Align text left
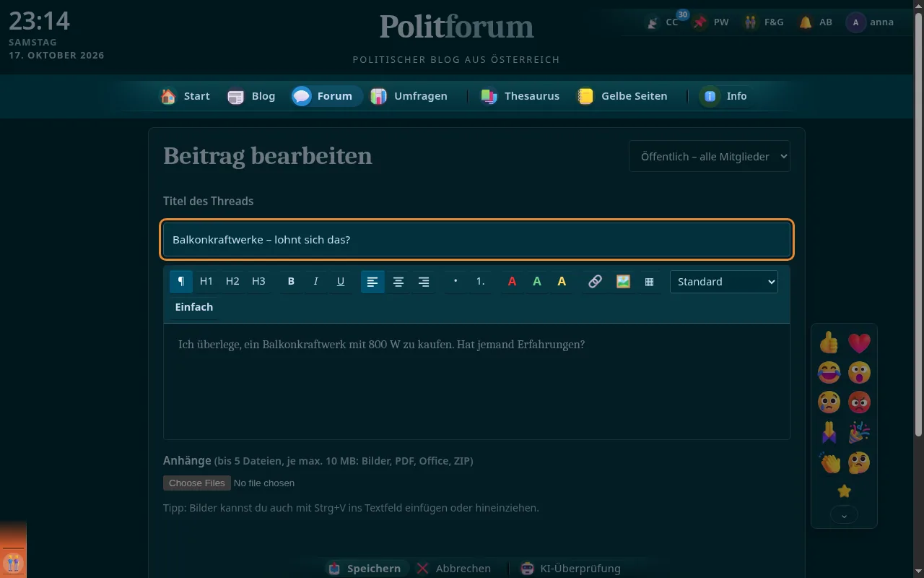 [372, 282]
